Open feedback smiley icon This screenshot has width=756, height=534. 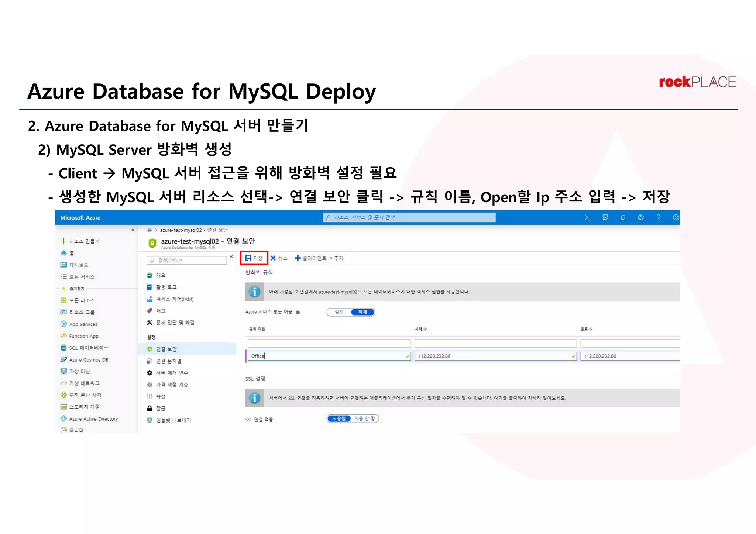(676, 217)
